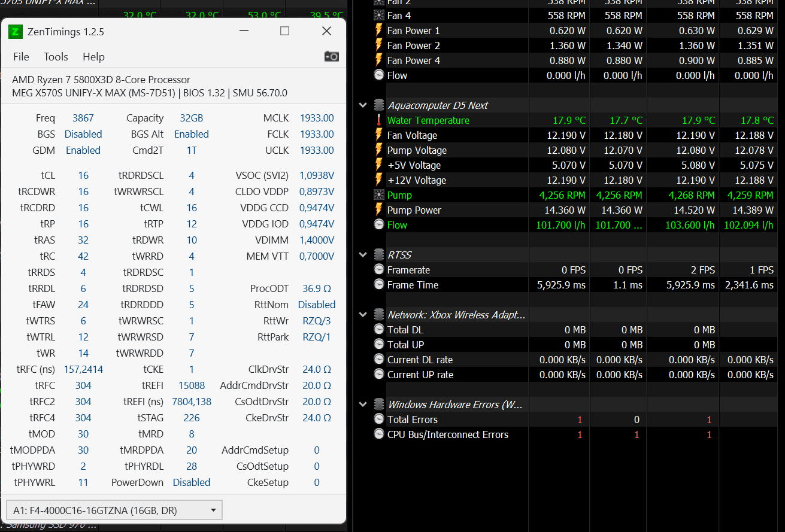Click the Water Temperature thermometer icon
This screenshot has width=785, height=532.
(x=379, y=120)
